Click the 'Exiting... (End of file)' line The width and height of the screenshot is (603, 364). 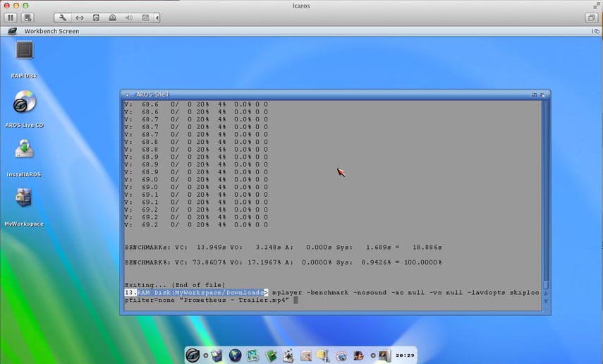[175, 285]
